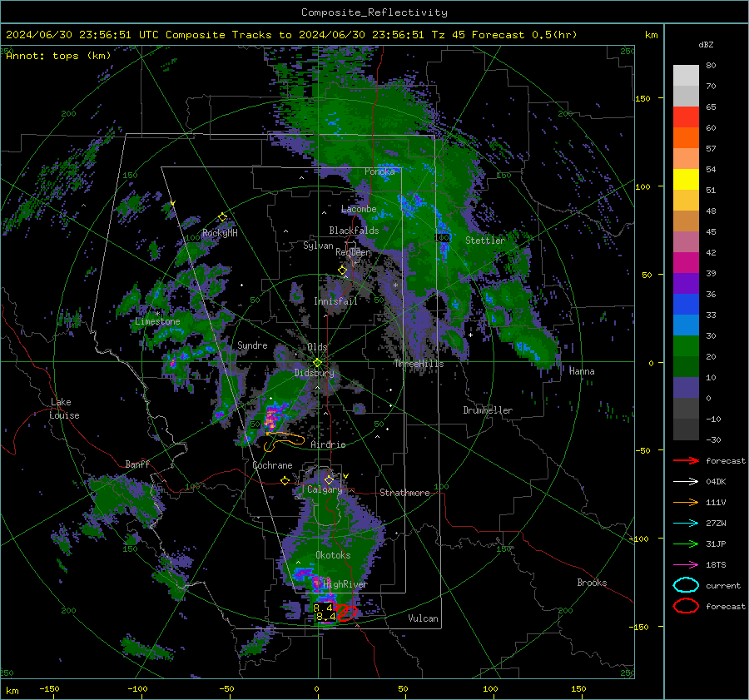749x700 pixels.
Task: Click the Strathmore town label
Action: click(x=404, y=493)
